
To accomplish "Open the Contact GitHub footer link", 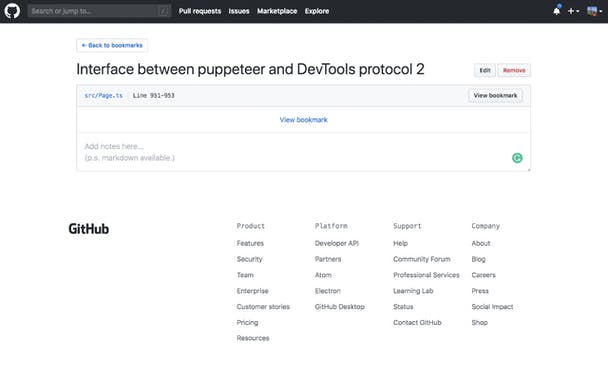I will pyautogui.click(x=417, y=323).
